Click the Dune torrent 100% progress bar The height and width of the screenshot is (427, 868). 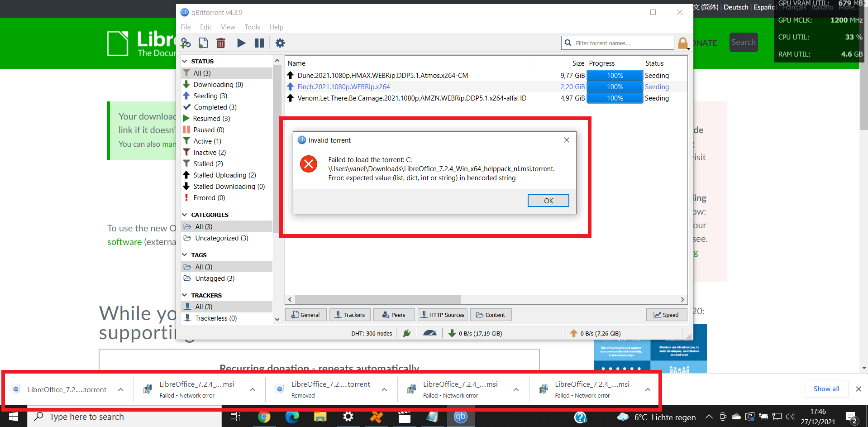pos(615,76)
